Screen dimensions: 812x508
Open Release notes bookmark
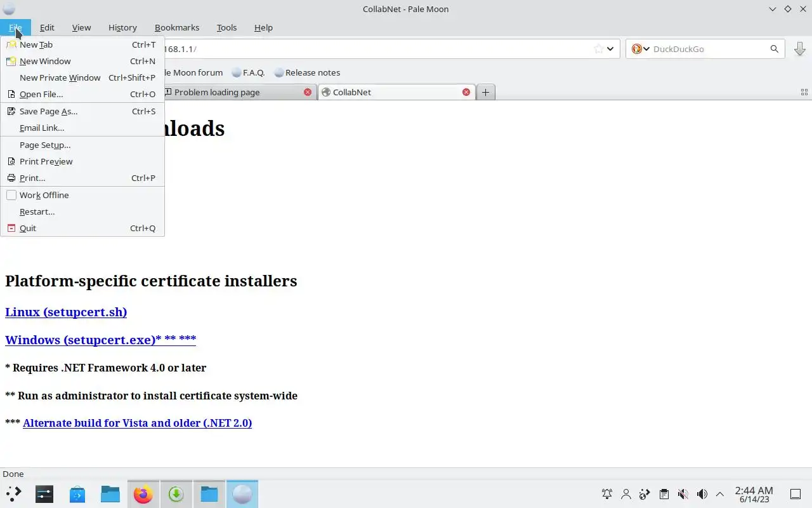[307, 72]
